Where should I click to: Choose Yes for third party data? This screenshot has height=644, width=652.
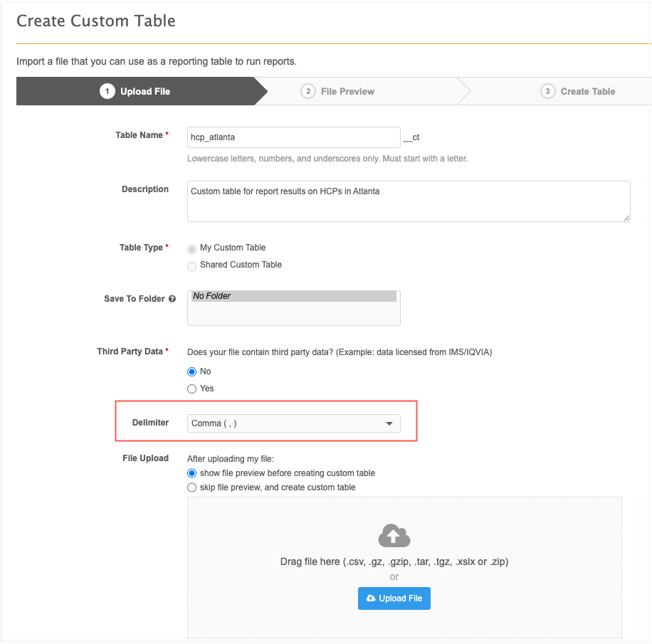191,389
